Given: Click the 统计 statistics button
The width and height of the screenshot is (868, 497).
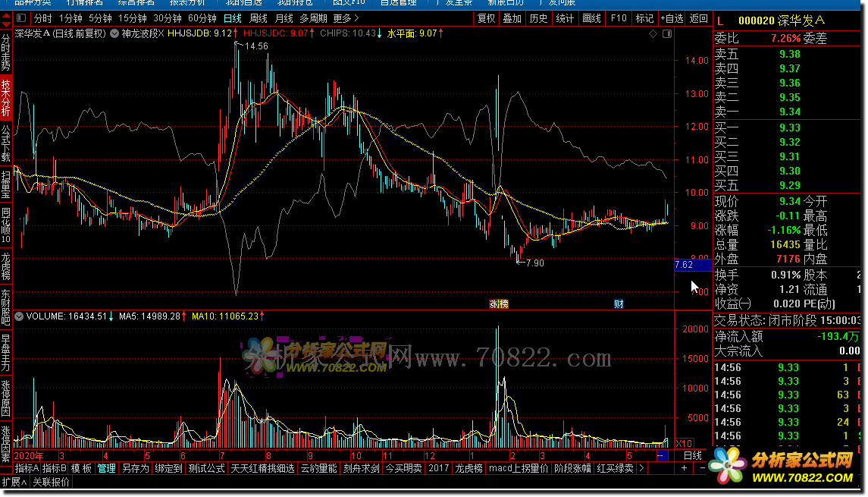Looking at the screenshot, I should [565, 18].
